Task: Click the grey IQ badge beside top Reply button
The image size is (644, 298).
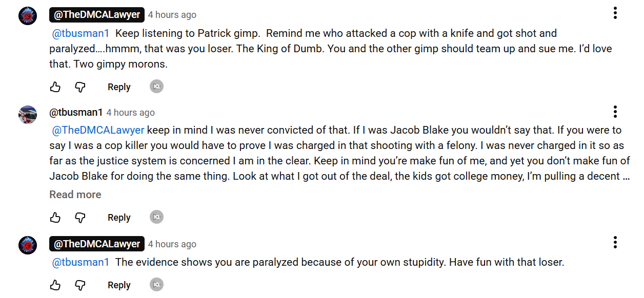Action: (156, 87)
